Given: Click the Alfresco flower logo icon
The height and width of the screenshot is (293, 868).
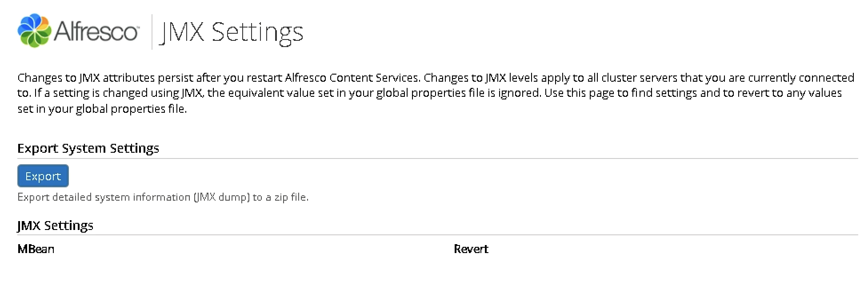Looking at the screenshot, I should (x=34, y=31).
